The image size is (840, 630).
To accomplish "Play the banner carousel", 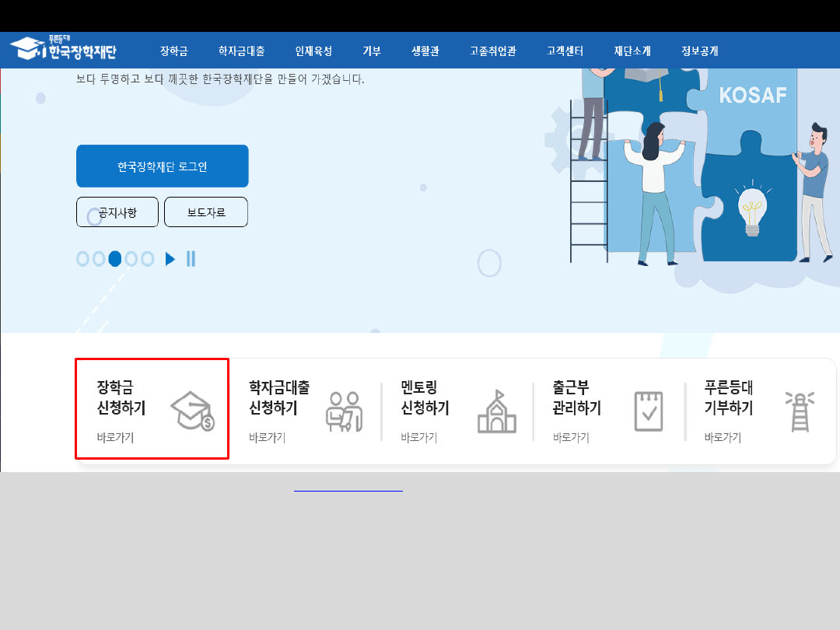I will point(170,258).
